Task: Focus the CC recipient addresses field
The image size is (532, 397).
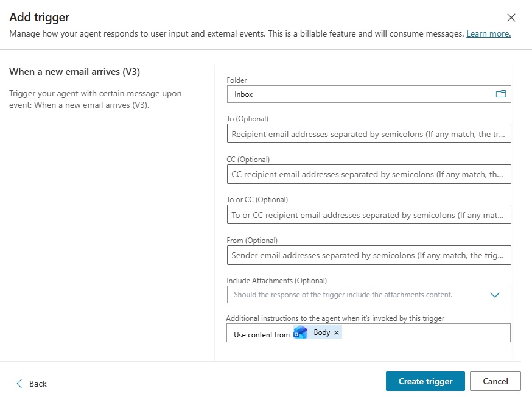Action: point(368,174)
